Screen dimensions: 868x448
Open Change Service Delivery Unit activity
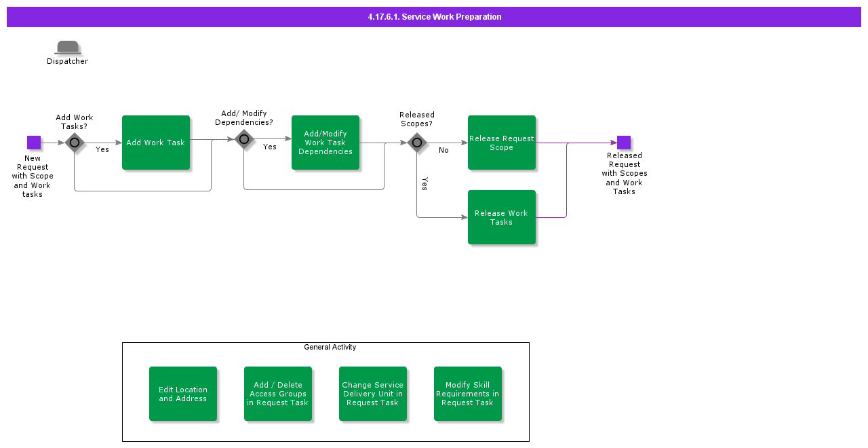pyautogui.click(x=373, y=394)
